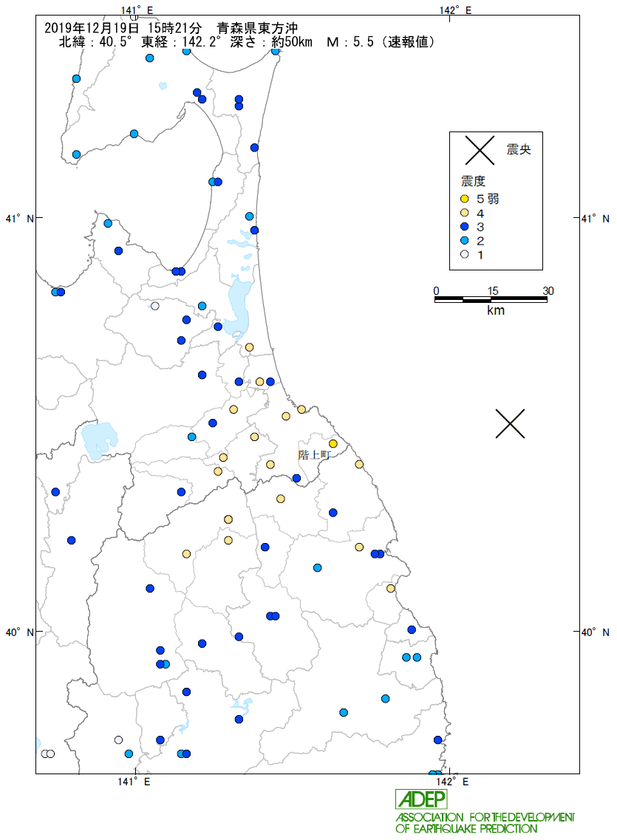This screenshot has height=840, width=617.
Task: Click the 41° N label on left edge
Action: [x=19, y=219]
